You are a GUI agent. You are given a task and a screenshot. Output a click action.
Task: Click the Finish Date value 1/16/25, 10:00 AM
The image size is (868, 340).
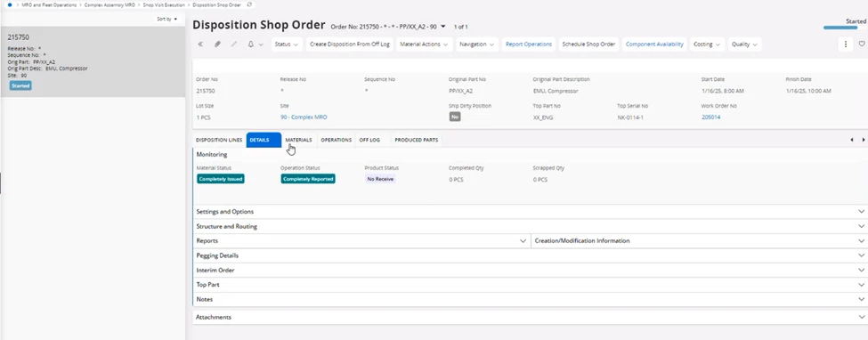pos(808,91)
